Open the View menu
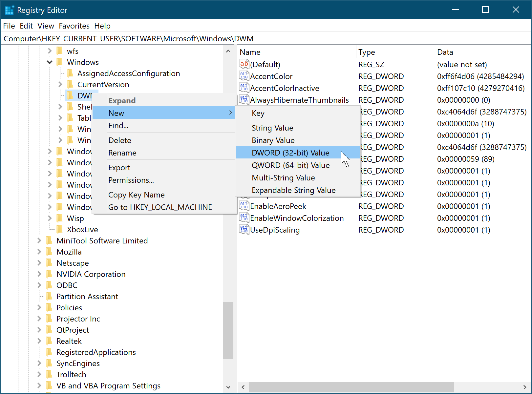This screenshot has height=394, width=532. pos(46,26)
